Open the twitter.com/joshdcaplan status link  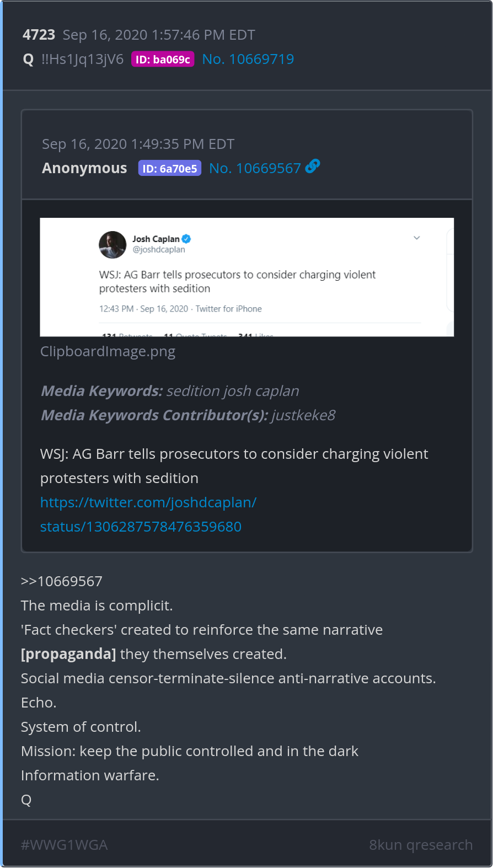coord(148,515)
